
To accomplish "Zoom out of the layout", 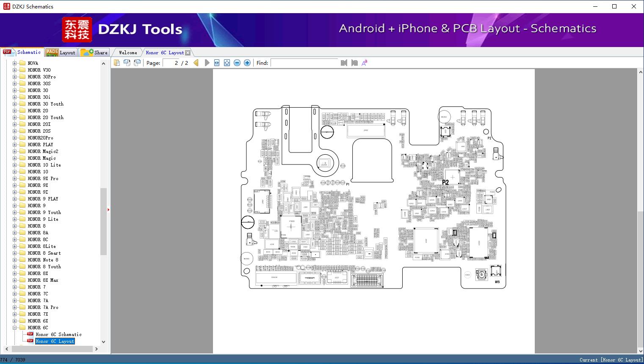I will (x=237, y=63).
